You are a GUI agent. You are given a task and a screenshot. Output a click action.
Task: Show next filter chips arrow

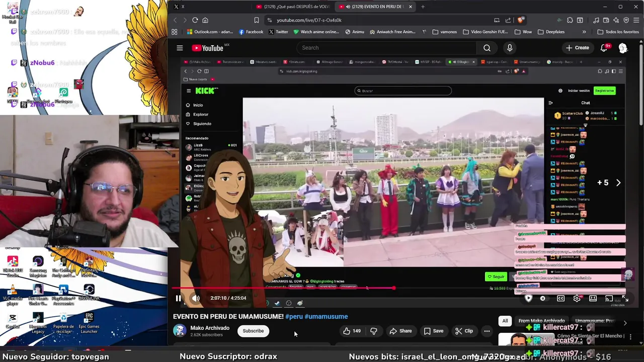(625, 323)
